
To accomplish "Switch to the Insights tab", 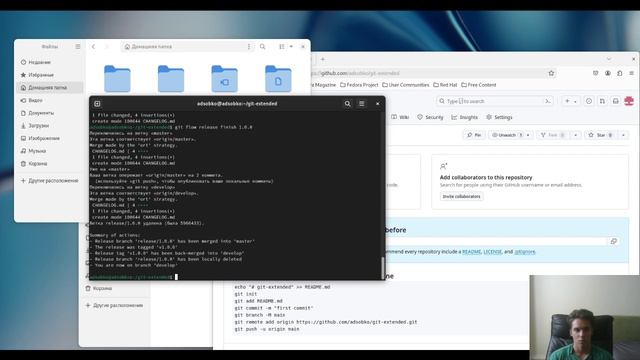I will pos(464,117).
